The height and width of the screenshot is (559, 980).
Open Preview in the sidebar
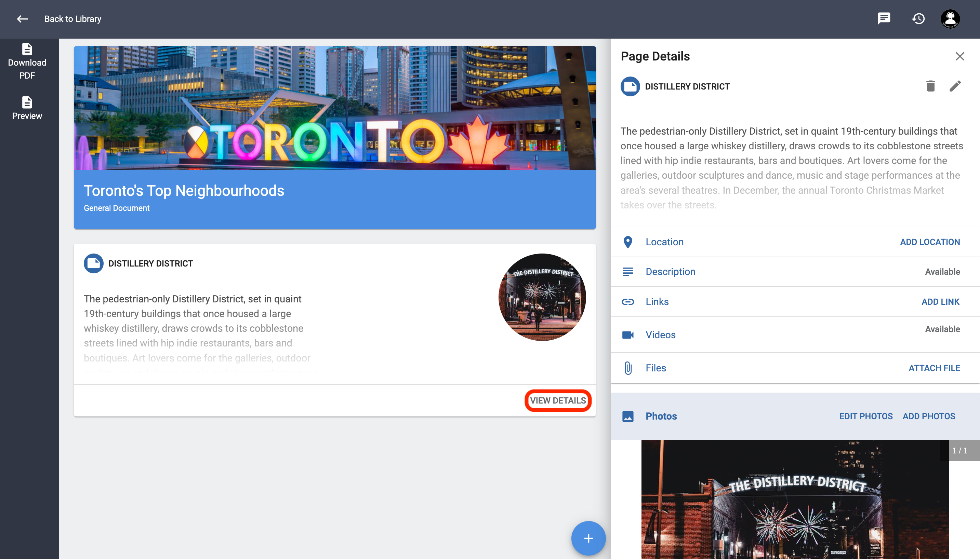tap(27, 108)
